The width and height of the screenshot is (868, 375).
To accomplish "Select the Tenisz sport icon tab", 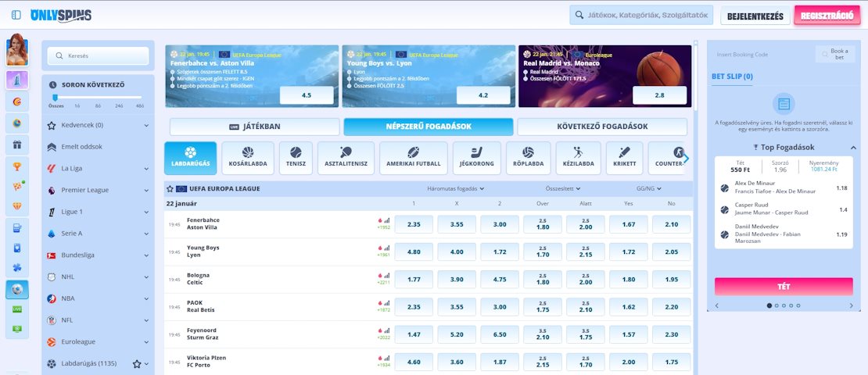I will [296, 158].
